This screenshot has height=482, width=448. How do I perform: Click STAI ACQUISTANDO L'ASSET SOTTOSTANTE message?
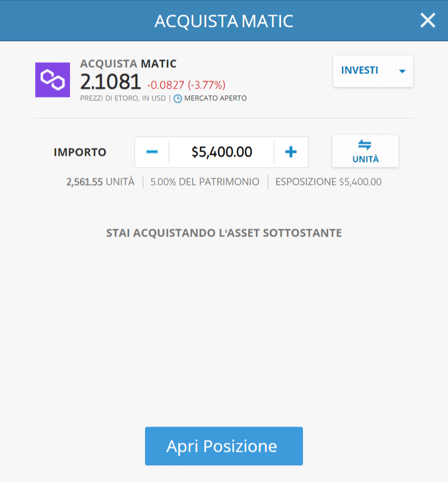tap(224, 233)
